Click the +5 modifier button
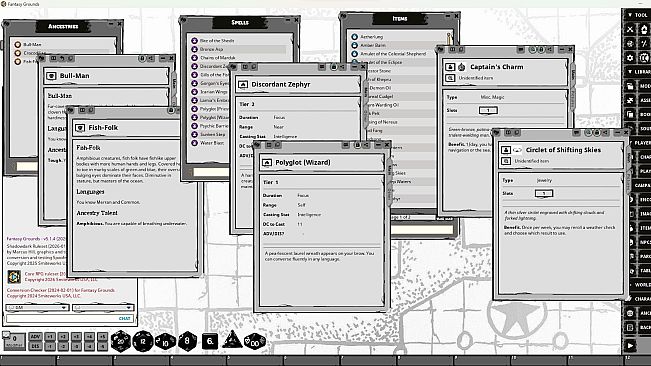Screen dimensions: 651x366 click(103, 337)
